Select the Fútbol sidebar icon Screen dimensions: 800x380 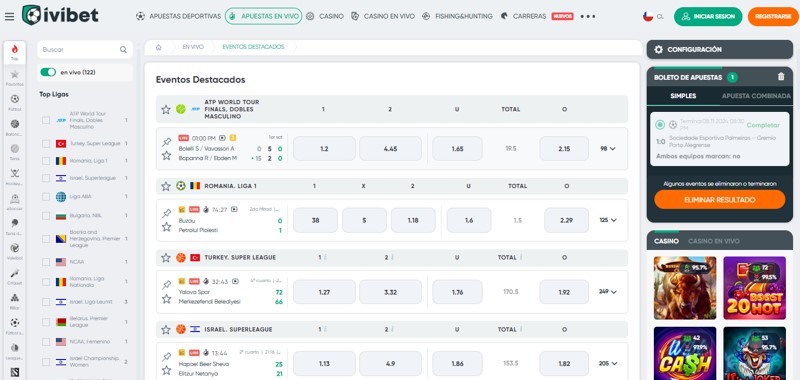point(14,102)
